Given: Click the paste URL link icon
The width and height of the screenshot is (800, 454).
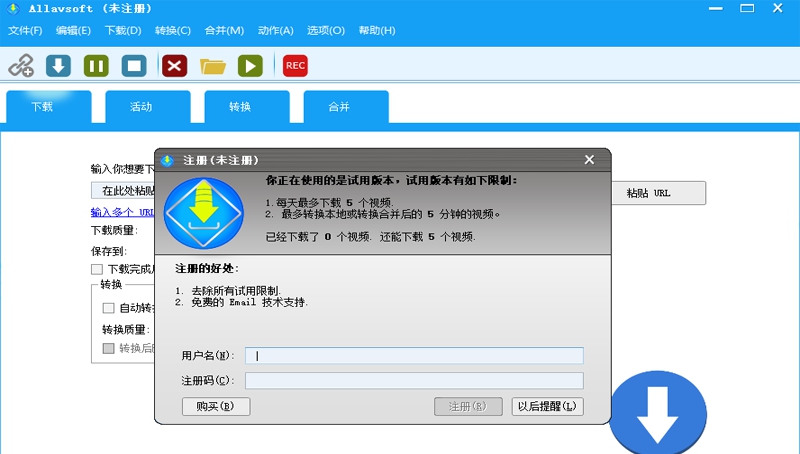Looking at the screenshot, I should (21, 66).
